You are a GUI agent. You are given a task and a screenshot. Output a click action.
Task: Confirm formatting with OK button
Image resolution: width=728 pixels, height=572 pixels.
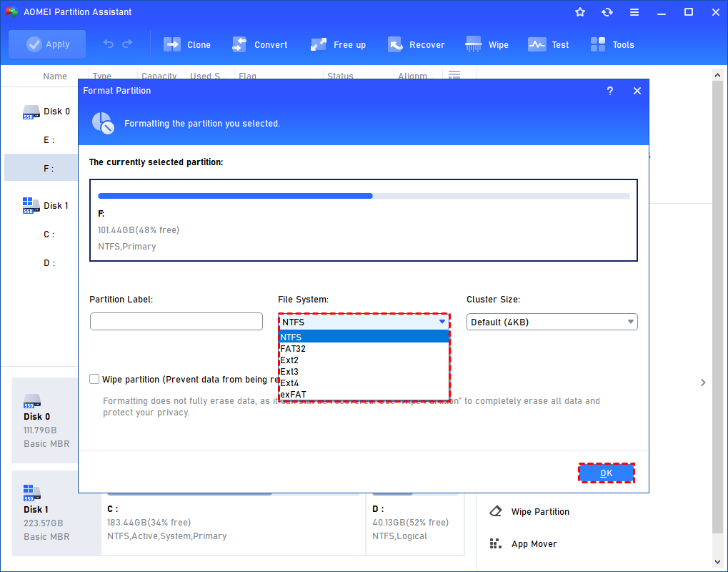(x=607, y=473)
